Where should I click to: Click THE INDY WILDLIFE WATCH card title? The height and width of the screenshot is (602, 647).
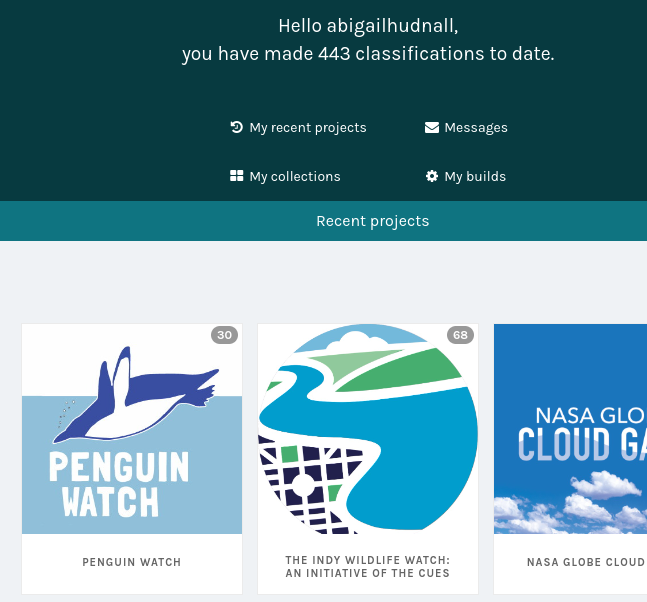(x=368, y=567)
